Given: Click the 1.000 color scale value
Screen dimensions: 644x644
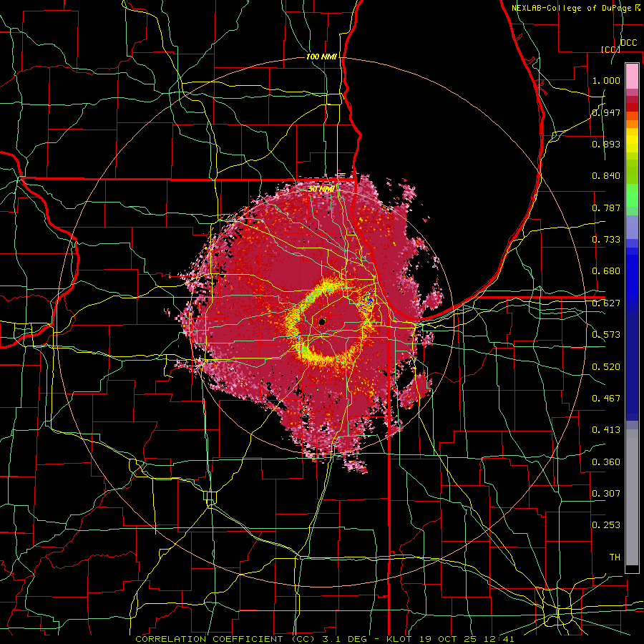Looking at the screenshot, I should tap(606, 80).
